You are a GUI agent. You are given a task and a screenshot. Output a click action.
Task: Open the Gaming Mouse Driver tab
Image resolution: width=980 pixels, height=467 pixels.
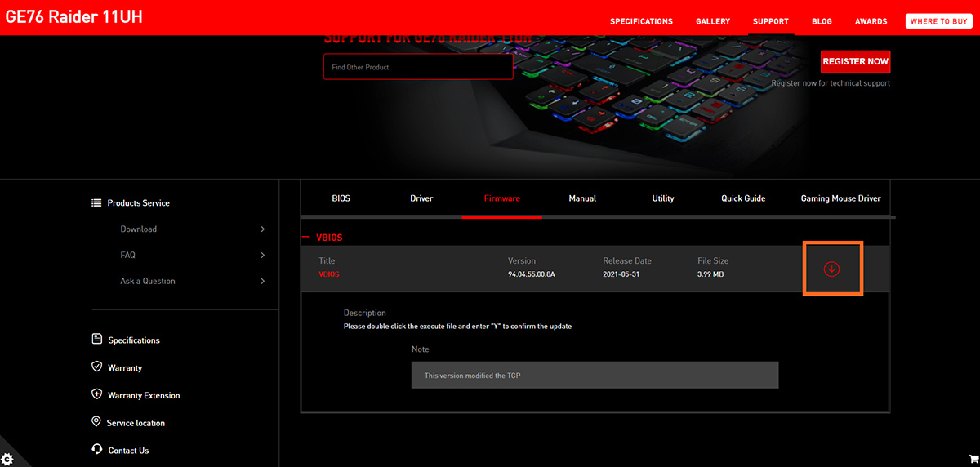pyautogui.click(x=840, y=198)
